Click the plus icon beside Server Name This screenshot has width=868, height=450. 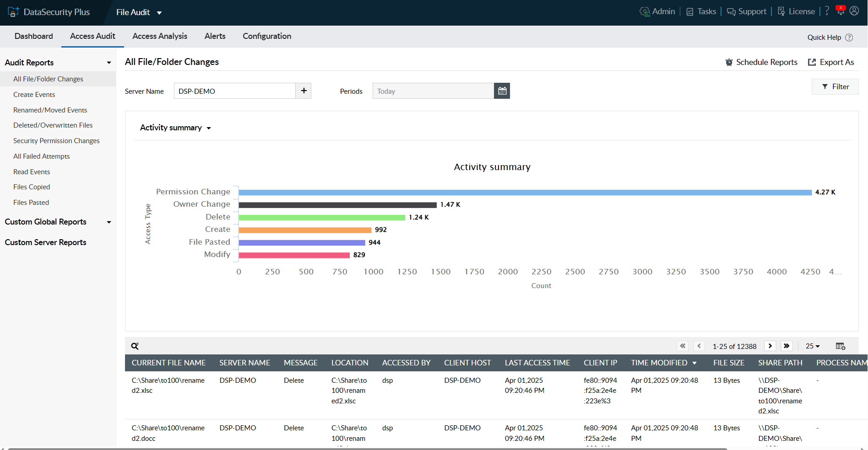pyautogui.click(x=304, y=91)
